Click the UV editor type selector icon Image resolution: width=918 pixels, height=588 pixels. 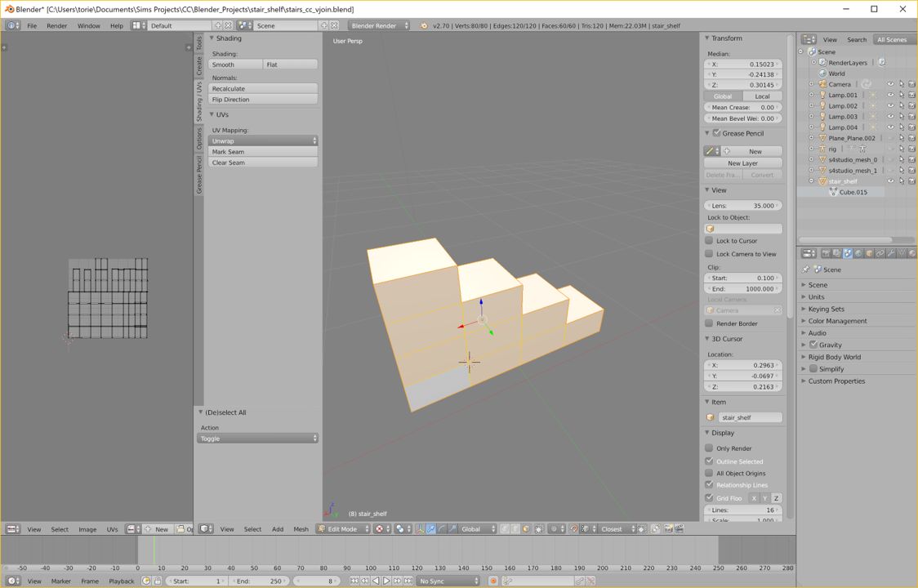13,529
